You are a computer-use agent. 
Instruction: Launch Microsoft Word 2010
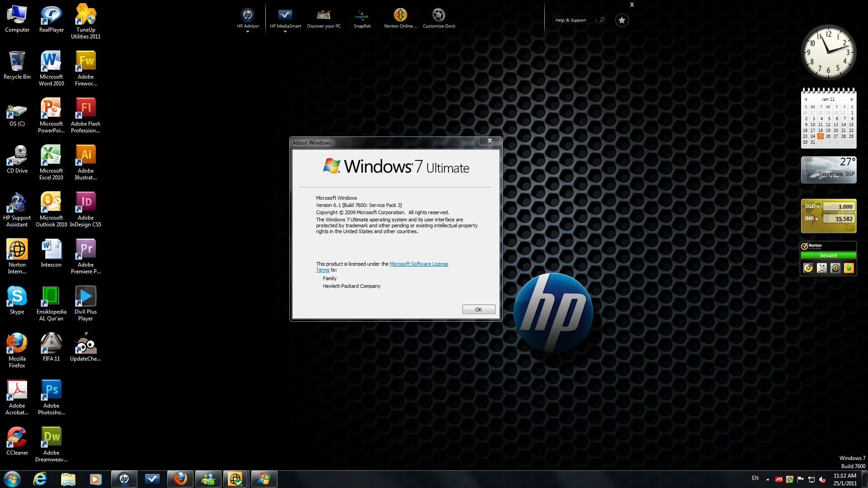[51, 60]
